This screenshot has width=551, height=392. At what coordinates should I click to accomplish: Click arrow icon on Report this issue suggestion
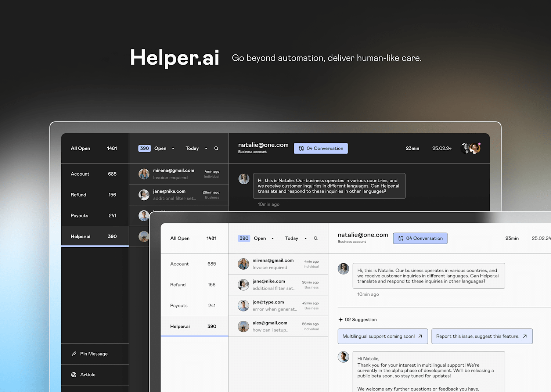525,336
